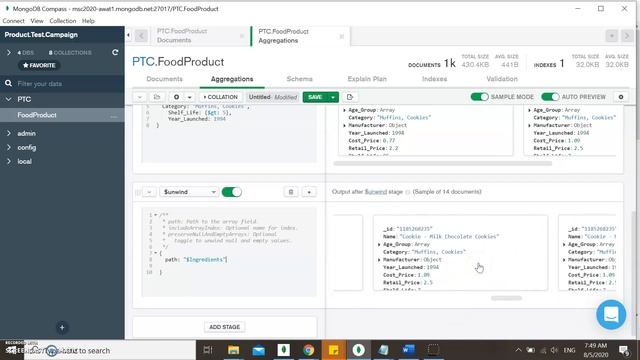Image resolution: width=640 pixels, height=360 pixels.
Task: Click the FAVORITE star button
Action: [x=39, y=65]
